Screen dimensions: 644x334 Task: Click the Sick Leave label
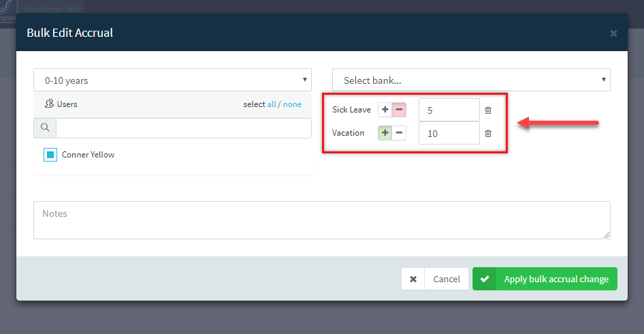tap(351, 110)
